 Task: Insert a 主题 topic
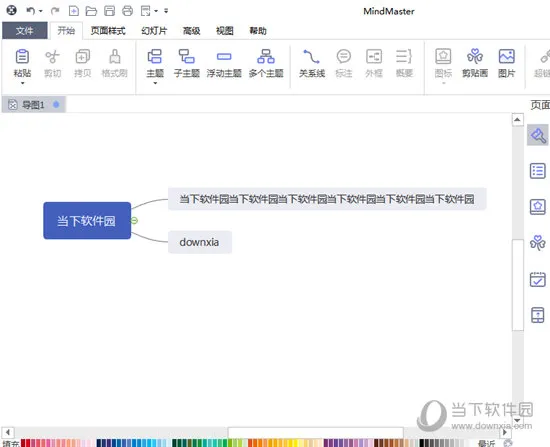pyautogui.click(x=155, y=63)
